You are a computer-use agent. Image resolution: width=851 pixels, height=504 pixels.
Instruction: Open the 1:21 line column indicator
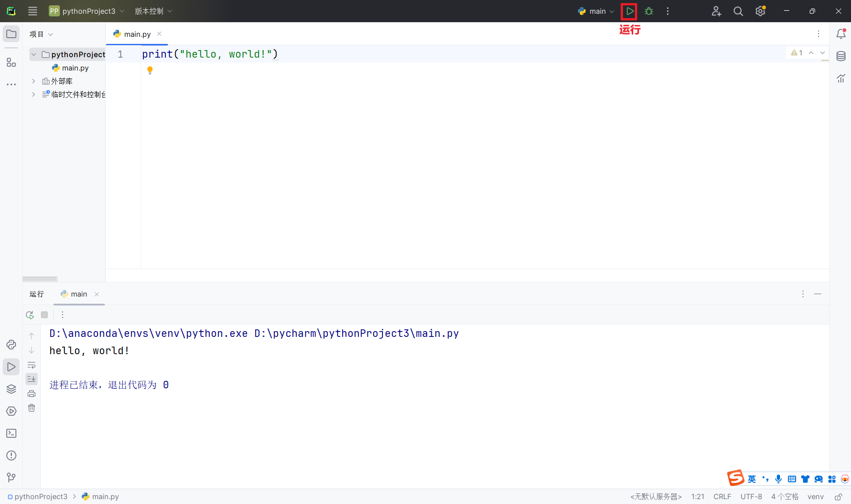pyautogui.click(x=698, y=496)
